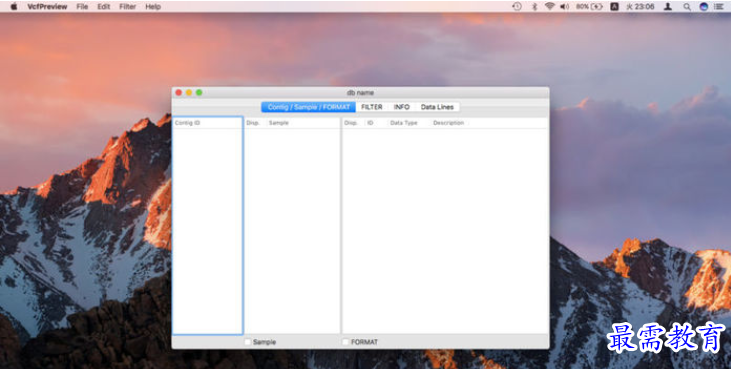The width and height of the screenshot is (731, 369).
Task: Switch to the Data Lines tab
Action: [x=437, y=107]
